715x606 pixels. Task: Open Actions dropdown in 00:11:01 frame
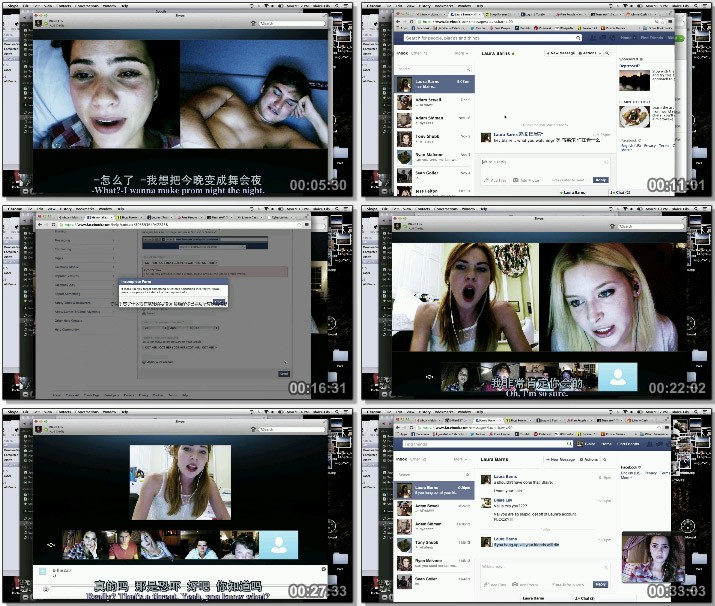coord(590,53)
